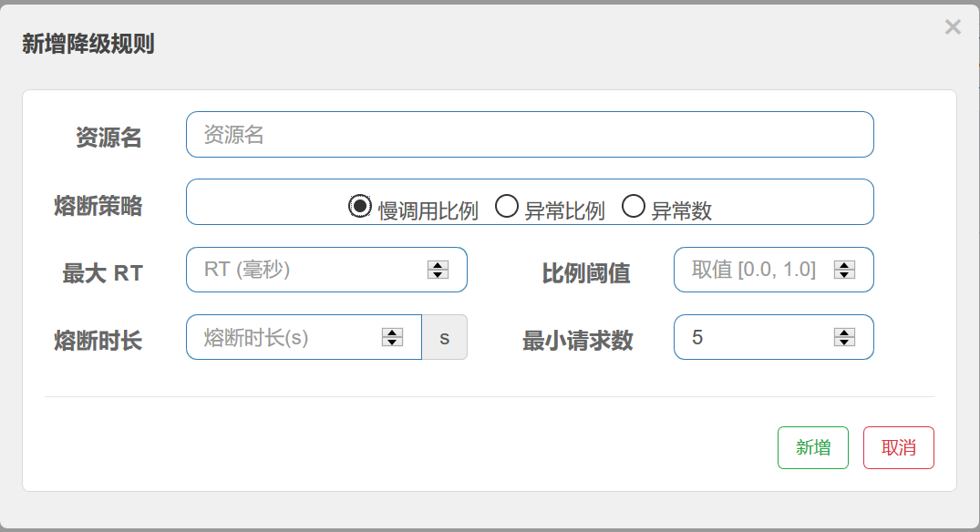Select the 异常数 strategy

(634, 205)
